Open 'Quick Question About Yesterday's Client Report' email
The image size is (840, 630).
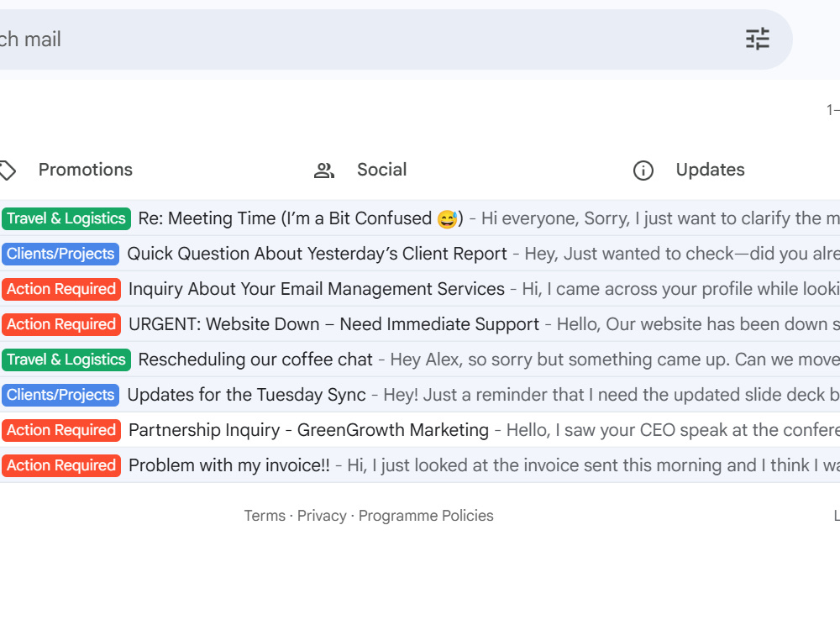pos(317,254)
